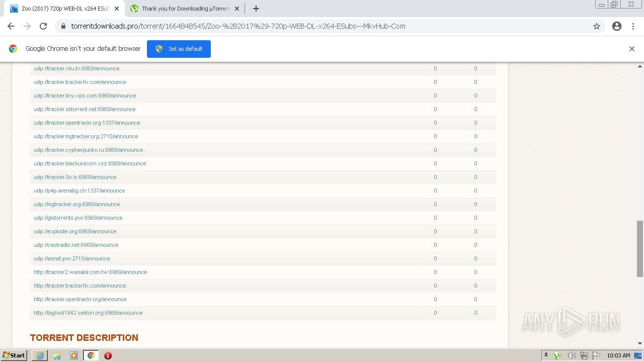Click the Set as default button
This screenshot has width=644, height=362.
[179, 49]
